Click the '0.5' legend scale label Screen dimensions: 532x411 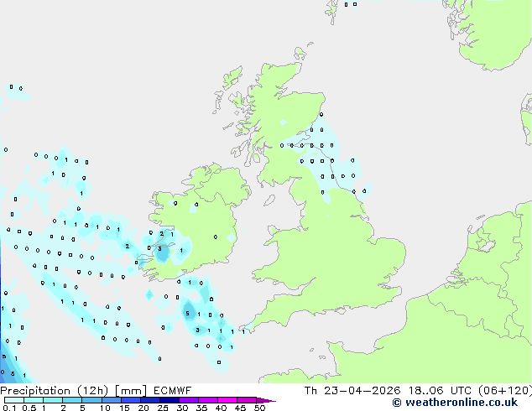point(29,408)
